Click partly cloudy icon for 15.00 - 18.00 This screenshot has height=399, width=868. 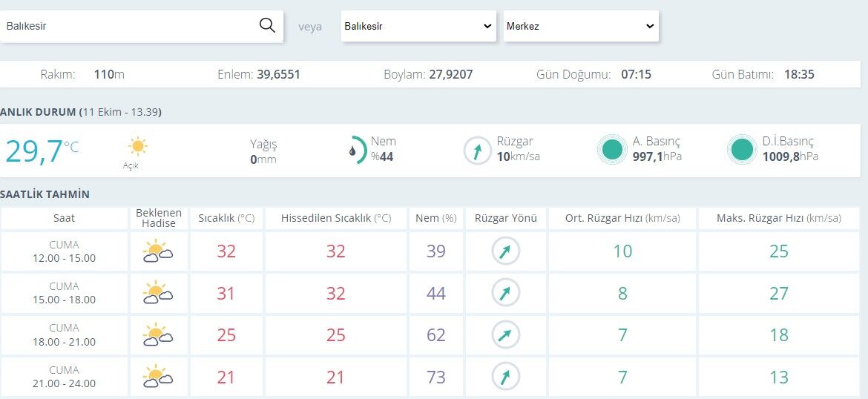[158, 293]
